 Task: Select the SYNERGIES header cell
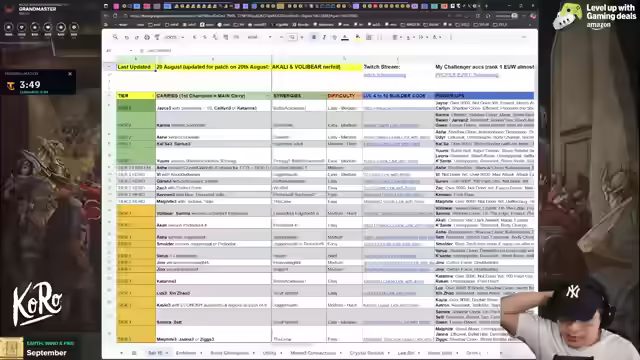pos(299,96)
